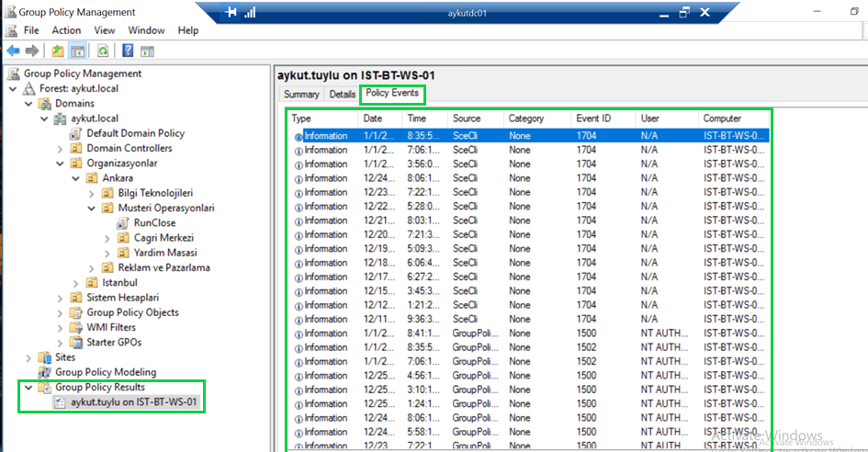Sort events by Source column header
This screenshot has height=452, width=868.
pos(467,119)
